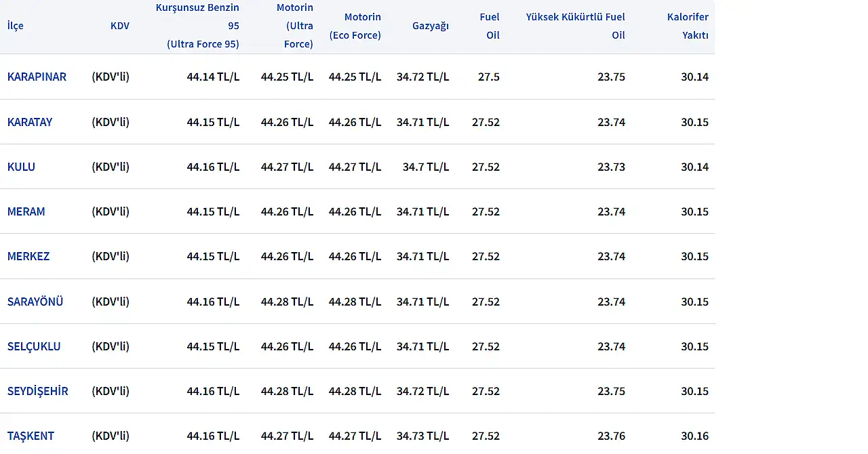Click KARAPINAR's Fuel Oil value 27.5

tap(488, 77)
